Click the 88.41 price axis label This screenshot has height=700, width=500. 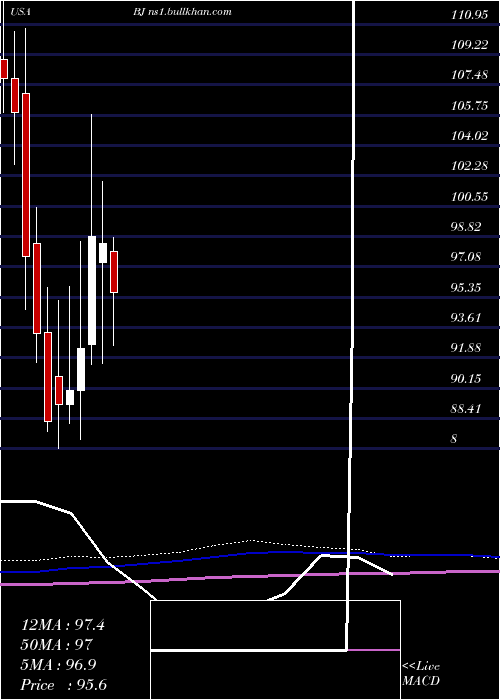(x=466, y=408)
